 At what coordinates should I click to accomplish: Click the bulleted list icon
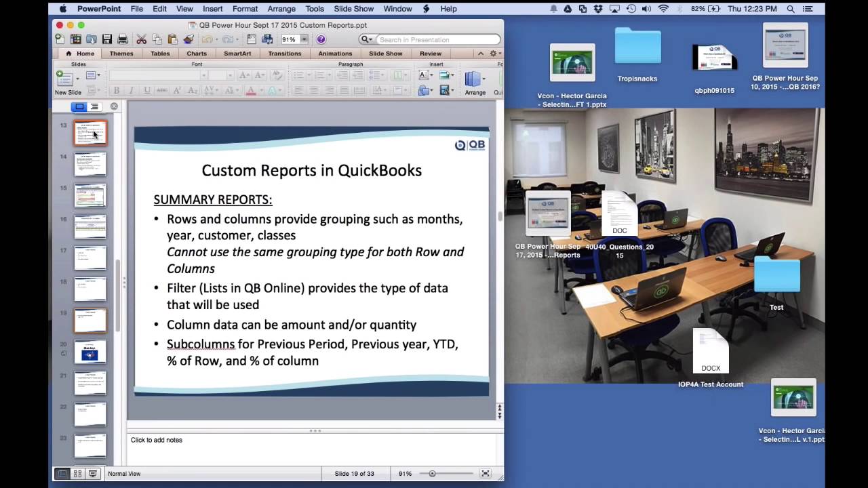coord(298,75)
